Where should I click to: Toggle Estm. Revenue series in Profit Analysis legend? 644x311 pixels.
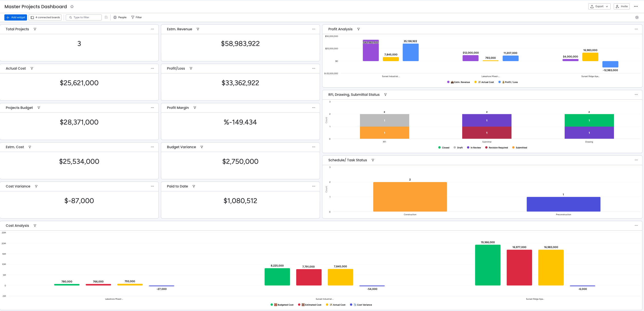tap(461, 82)
